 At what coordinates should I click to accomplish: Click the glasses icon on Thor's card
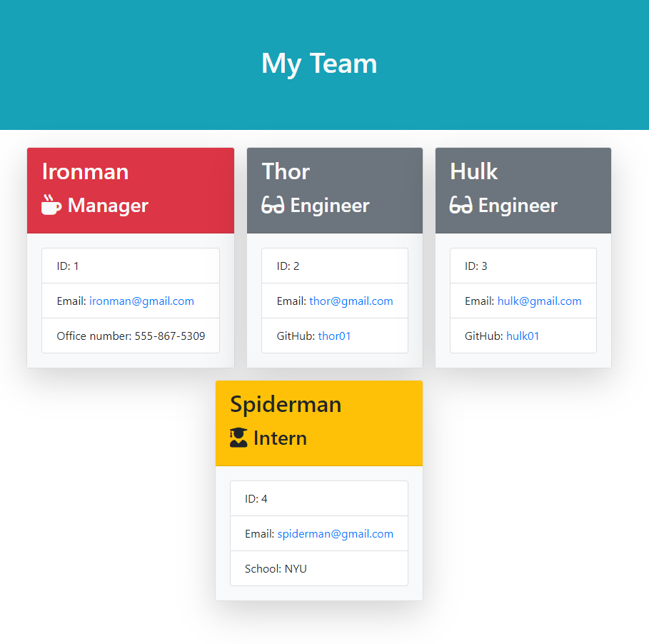tap(273, 206)
